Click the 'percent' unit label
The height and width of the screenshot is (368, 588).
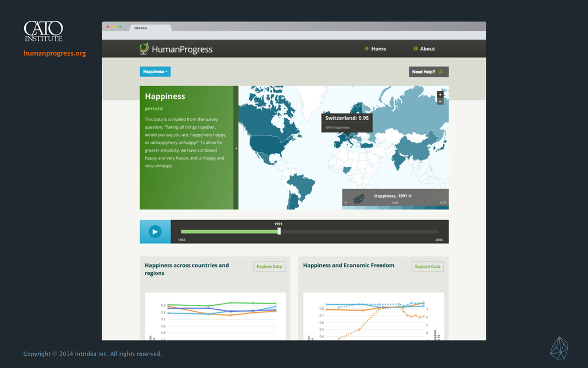pyautogui.click(x=154, y=109)
